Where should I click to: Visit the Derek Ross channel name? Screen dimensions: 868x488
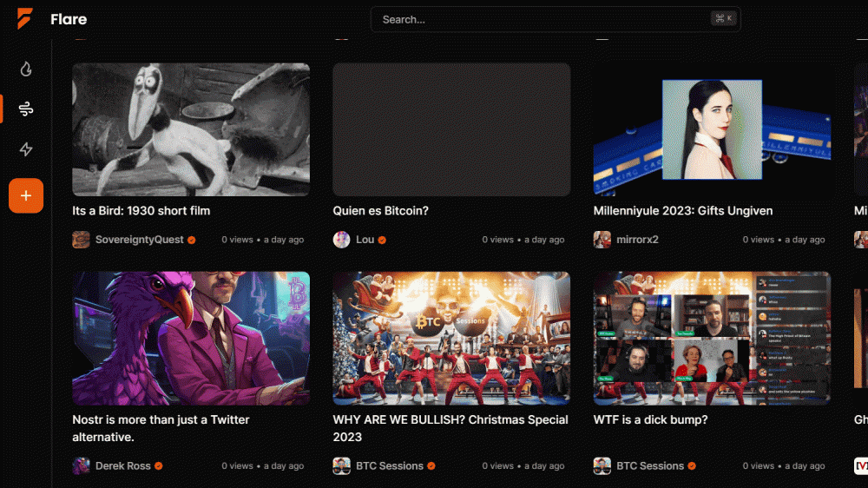click(122, 465)
